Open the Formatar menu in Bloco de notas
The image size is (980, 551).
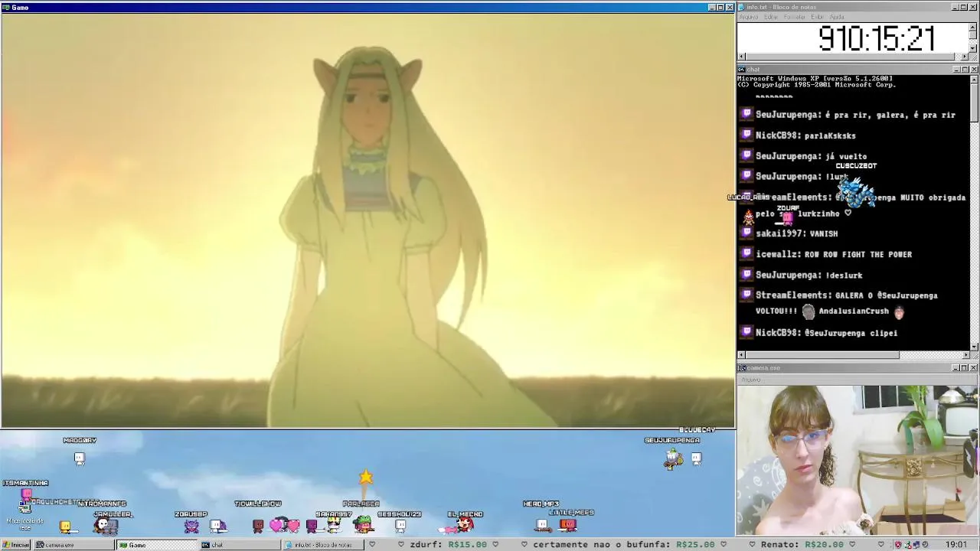pyautogui.click(x=794, y=17)
